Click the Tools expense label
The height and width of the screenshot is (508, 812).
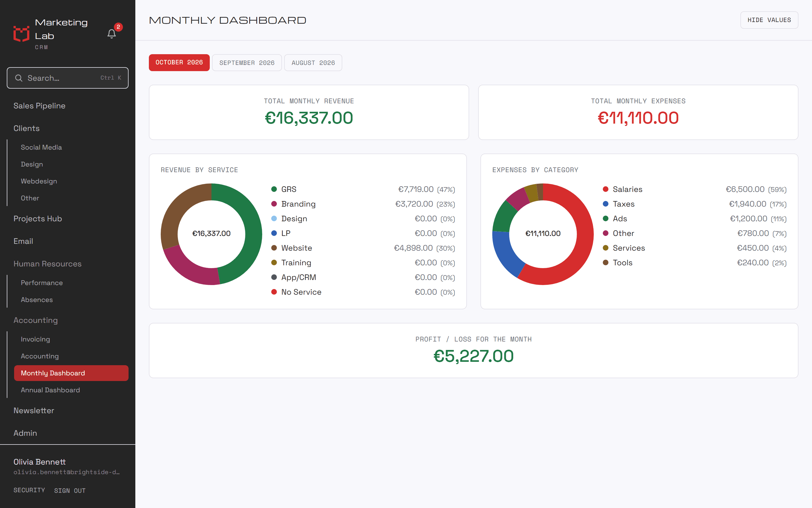[x=623, y=263]
